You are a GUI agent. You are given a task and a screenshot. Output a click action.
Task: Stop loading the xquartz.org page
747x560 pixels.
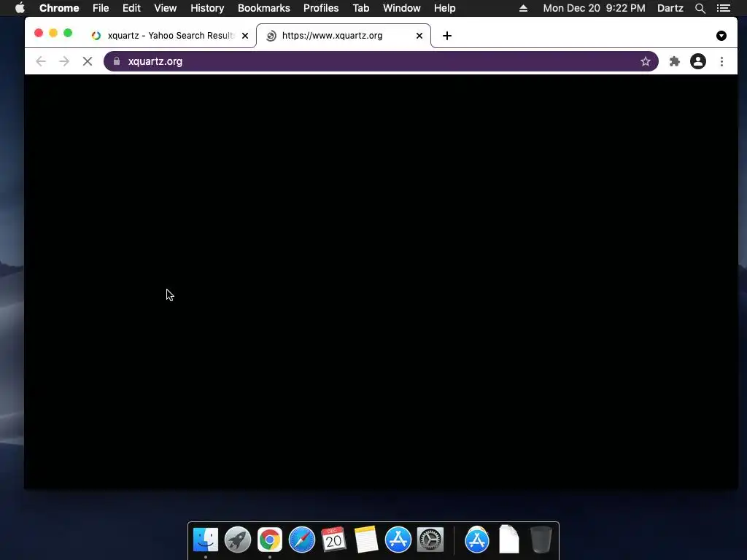tap(88, 61)
